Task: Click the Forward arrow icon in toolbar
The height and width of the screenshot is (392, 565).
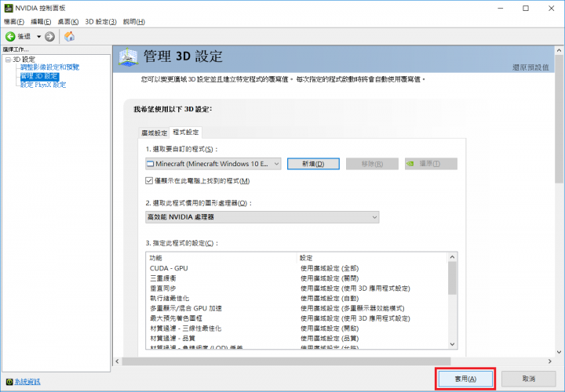Action: (49, 36)
